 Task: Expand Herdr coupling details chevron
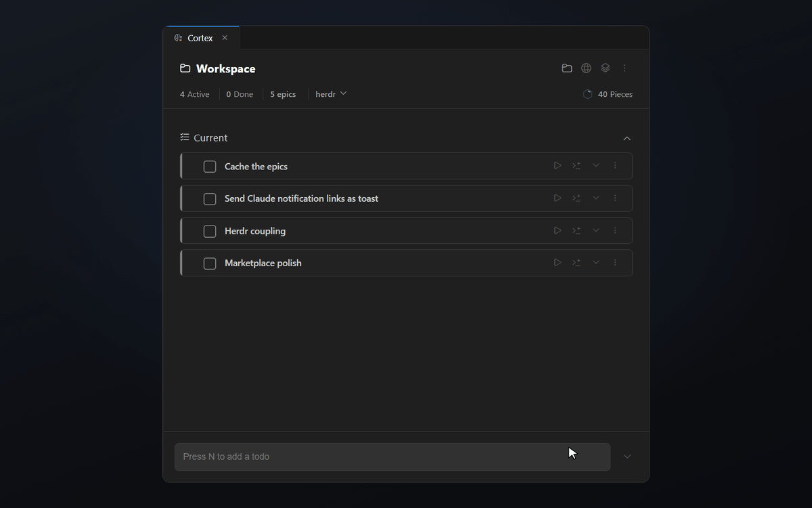596,231
